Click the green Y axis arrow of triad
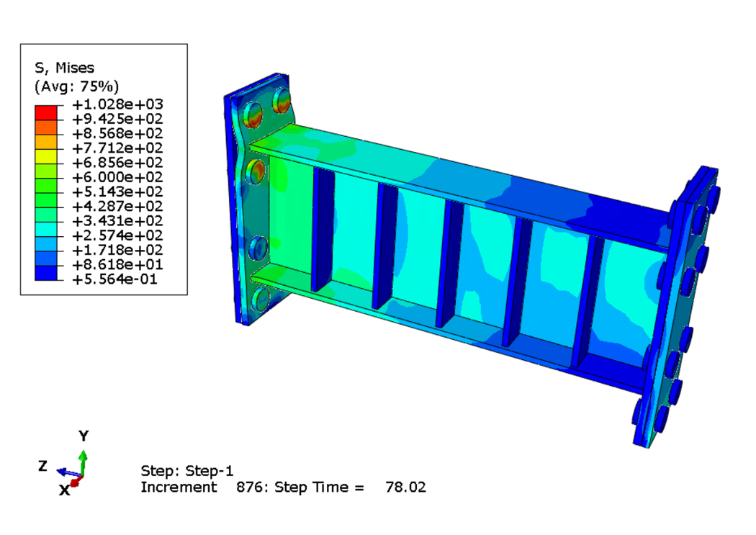 (x=83, y=460)
